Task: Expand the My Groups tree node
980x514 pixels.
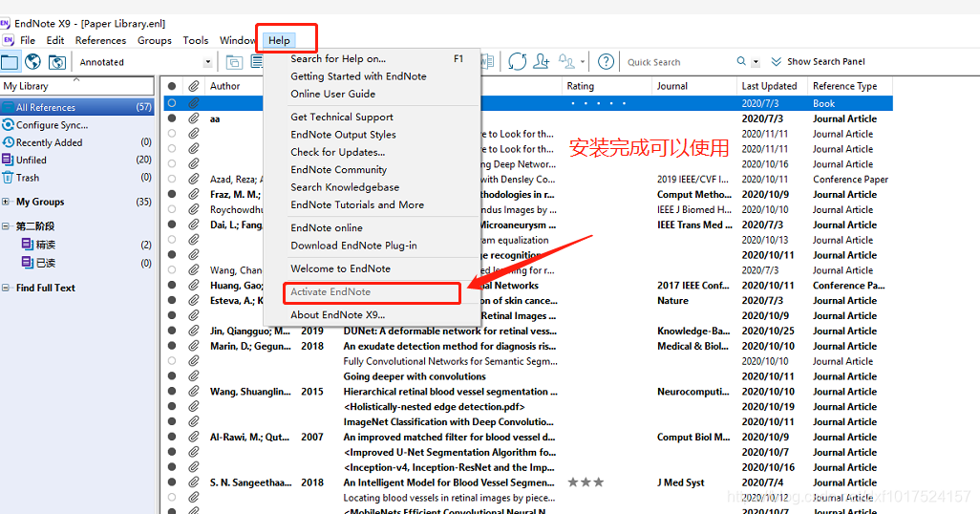Action: point(6,202)
